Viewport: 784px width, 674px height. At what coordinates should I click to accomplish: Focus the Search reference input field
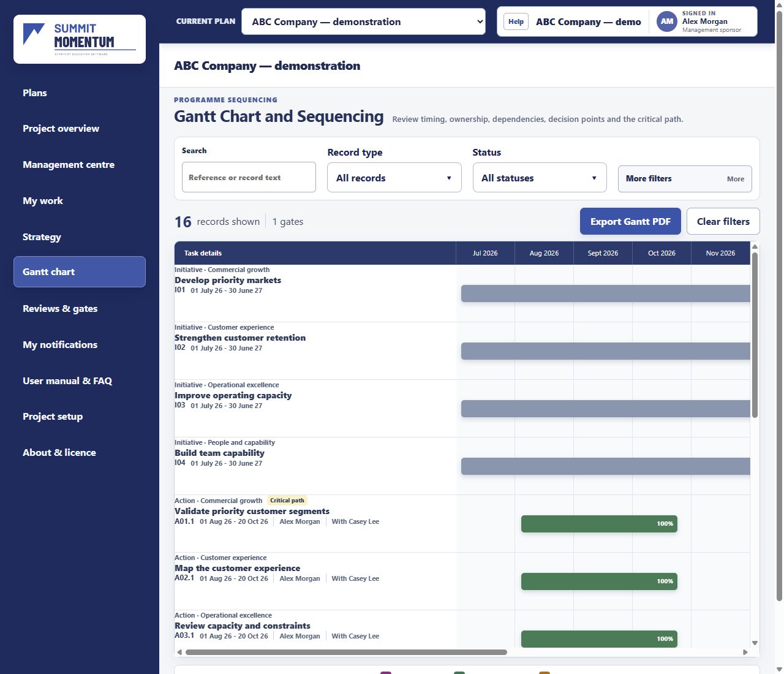point(249,177)
